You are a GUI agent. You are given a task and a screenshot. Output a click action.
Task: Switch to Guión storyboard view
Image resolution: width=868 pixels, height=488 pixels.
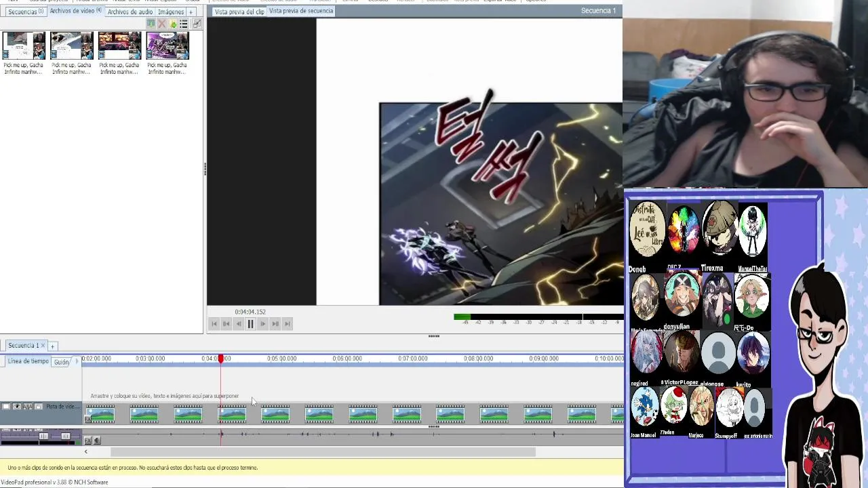61,362
